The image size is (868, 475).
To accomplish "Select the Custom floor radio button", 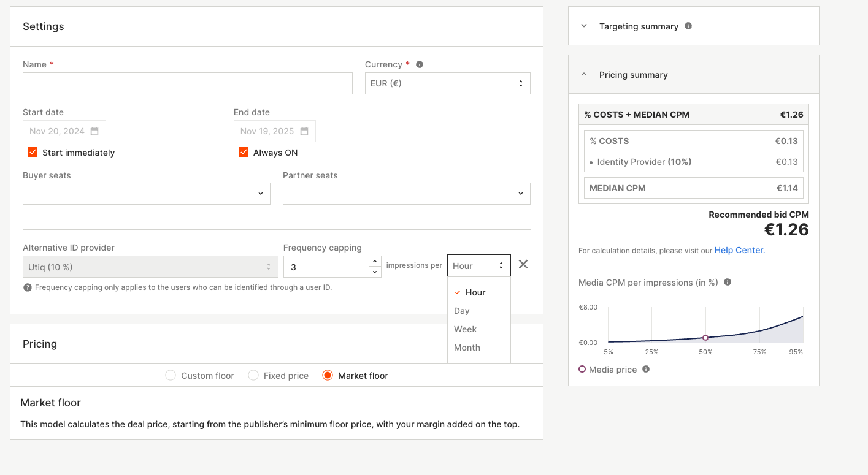I will click(171, 375).
